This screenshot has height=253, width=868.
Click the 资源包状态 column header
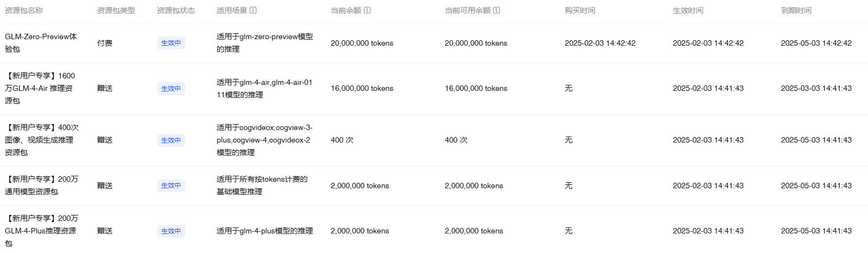(x=176, y=10)
